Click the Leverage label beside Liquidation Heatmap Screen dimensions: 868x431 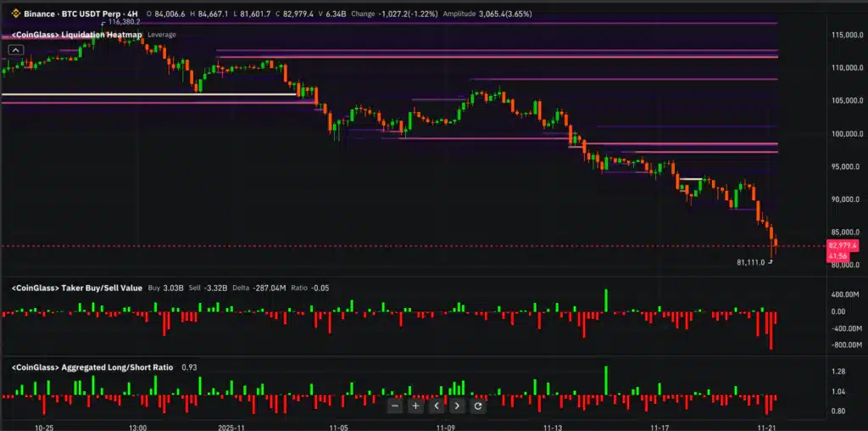[x=163, y=35]
